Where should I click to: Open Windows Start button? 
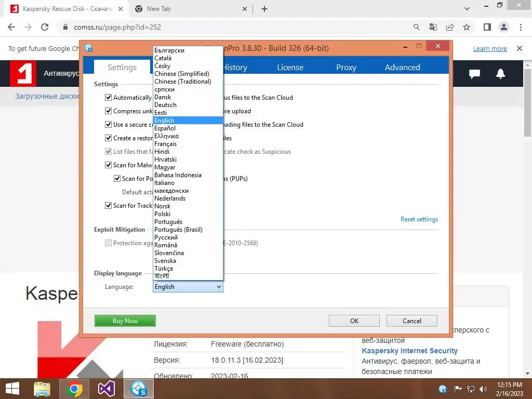[x=12, y=389]
